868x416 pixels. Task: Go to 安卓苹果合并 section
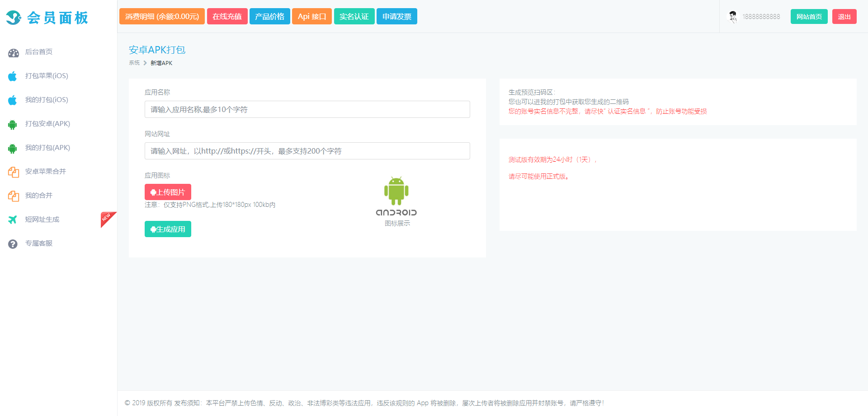(x=45, y=172)
